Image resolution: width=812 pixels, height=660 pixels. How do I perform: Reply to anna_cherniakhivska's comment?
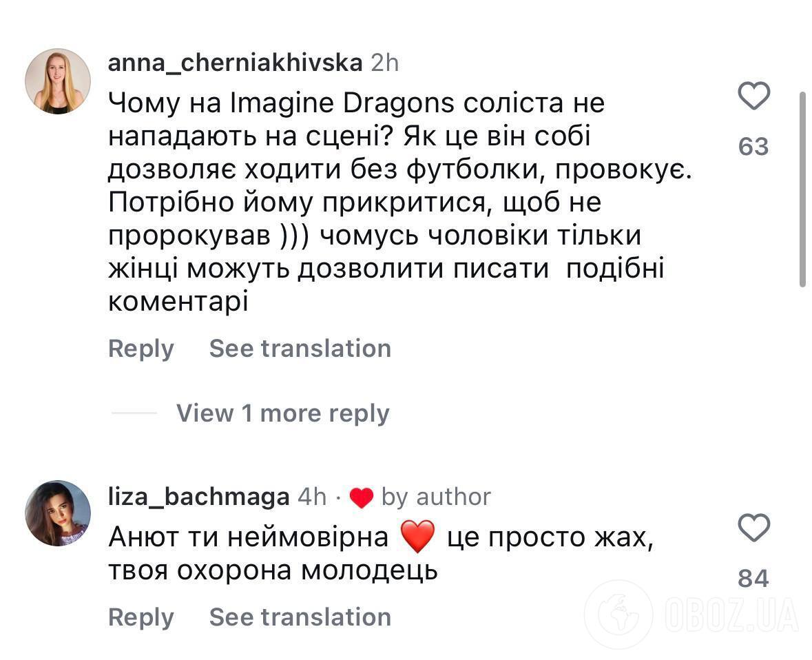(x=140, y=349)
